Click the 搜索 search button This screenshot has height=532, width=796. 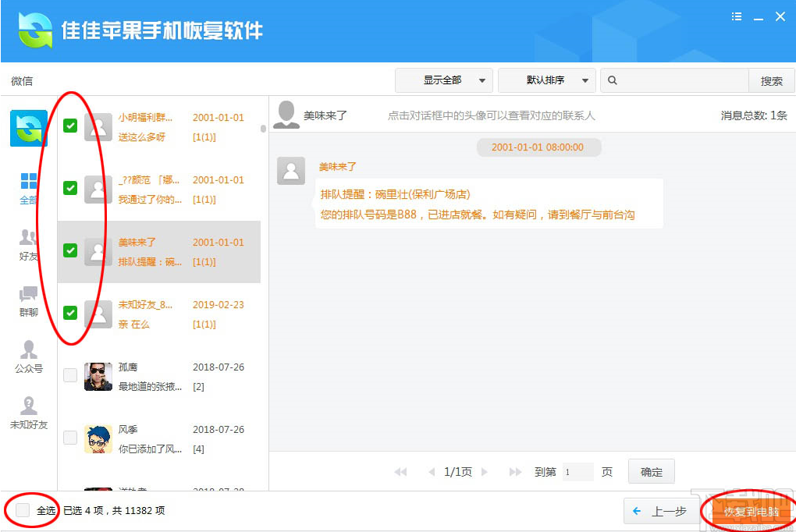pyautogui.click(x=771, y=80)
